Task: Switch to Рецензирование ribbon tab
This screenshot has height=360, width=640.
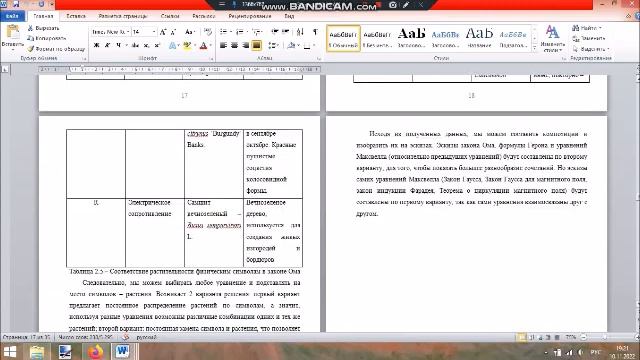Action: (249, 16)
